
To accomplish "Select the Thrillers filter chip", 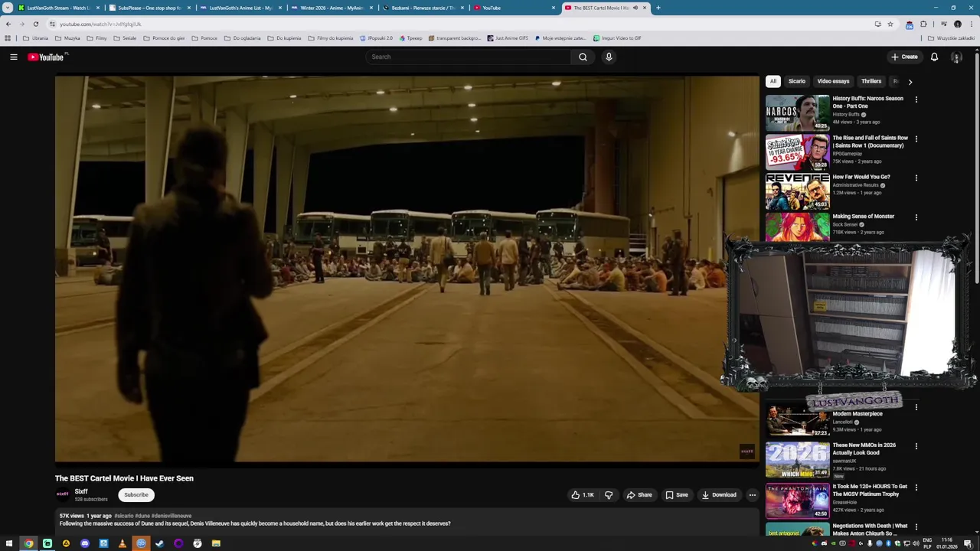I will (871, 81).
